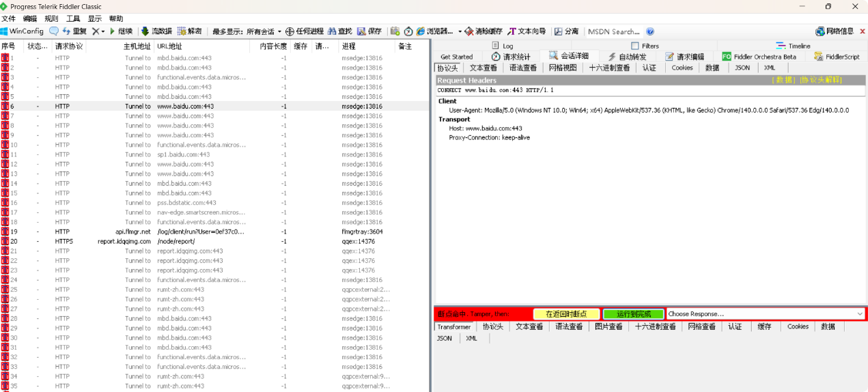
Task: Select request 文本查看 inspector tab
Action: coord(484,68)
